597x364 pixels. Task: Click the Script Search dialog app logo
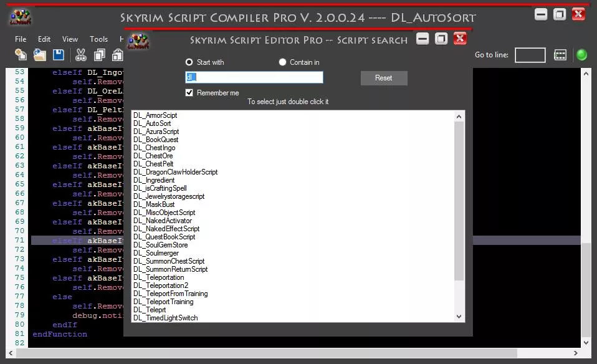coord(138,41)
